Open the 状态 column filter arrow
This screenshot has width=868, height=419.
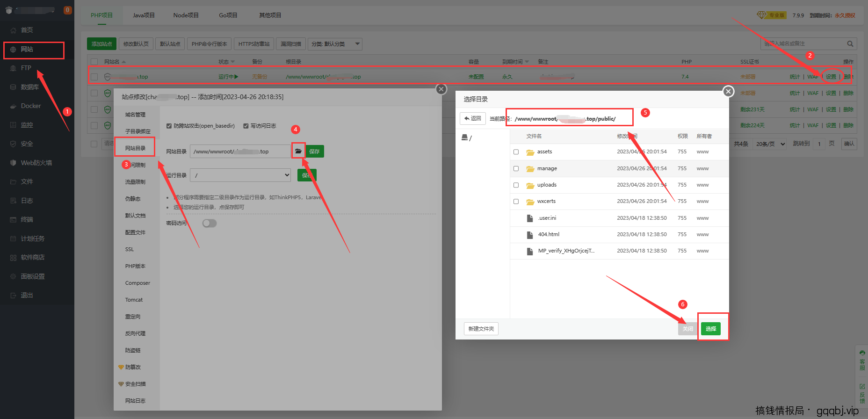(233, 62)
